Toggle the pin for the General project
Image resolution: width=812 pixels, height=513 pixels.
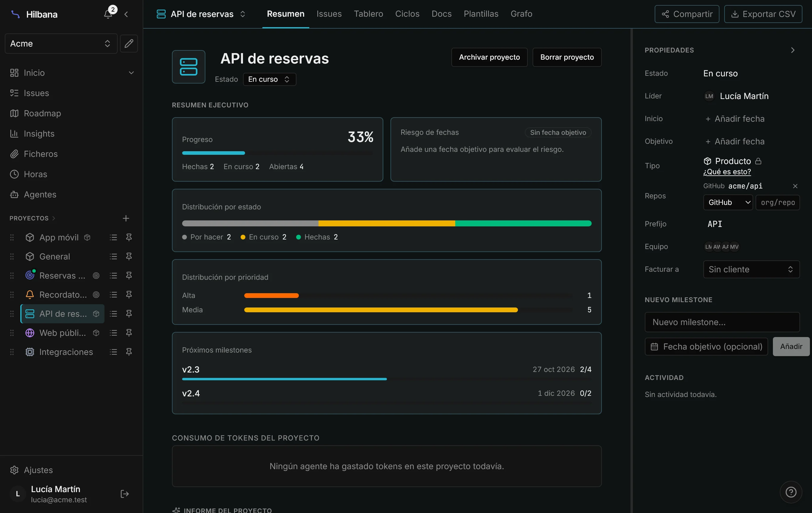pos(129,257)
